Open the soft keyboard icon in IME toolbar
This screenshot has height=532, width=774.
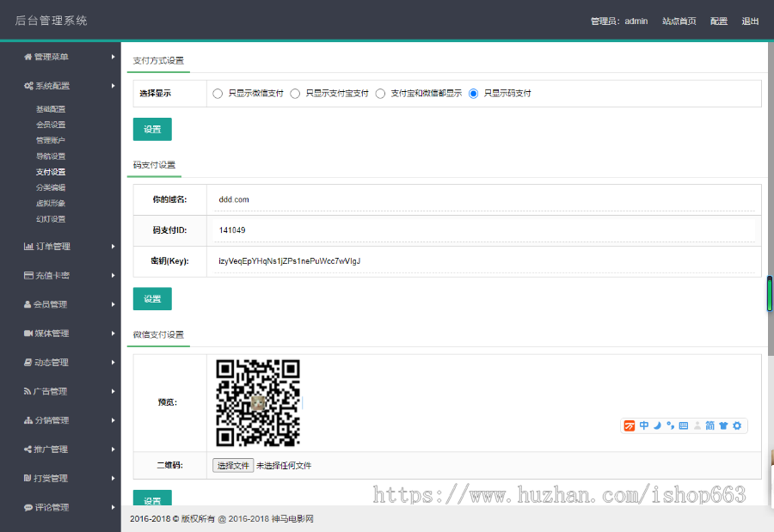pos(684,426)
